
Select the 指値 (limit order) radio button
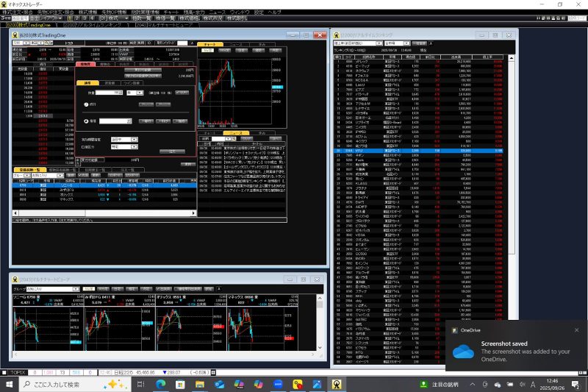(87, 121)
